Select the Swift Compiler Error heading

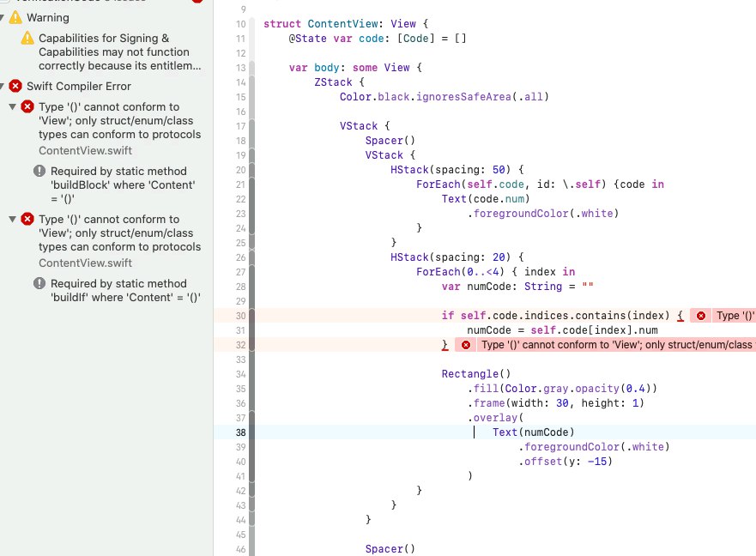coord(79,87)
